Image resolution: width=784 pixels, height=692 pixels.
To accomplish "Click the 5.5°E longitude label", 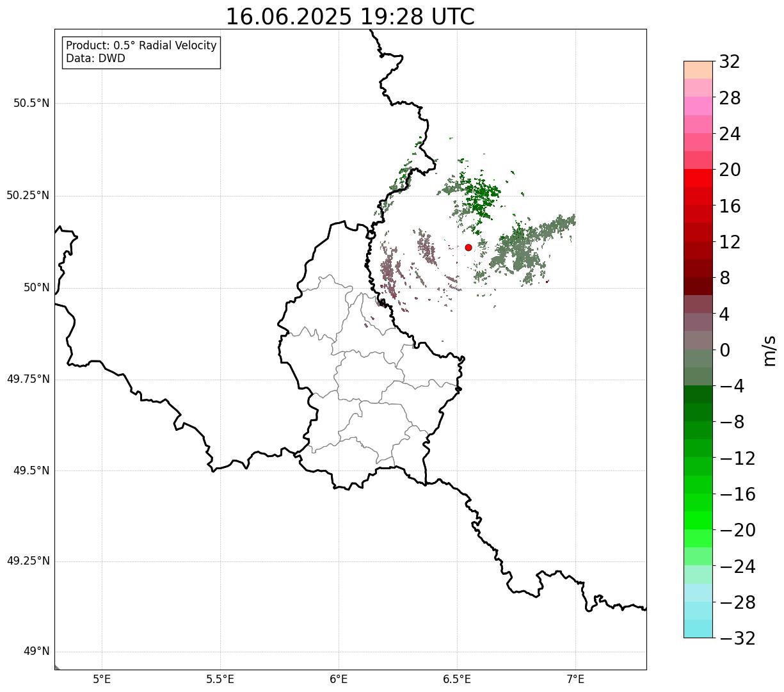I will coord(220,679).
